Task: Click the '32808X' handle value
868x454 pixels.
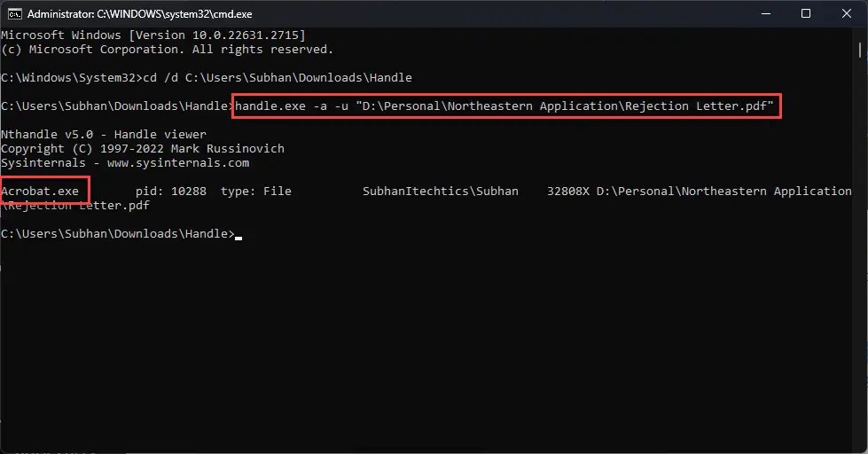Action: [x=568, y=191]
